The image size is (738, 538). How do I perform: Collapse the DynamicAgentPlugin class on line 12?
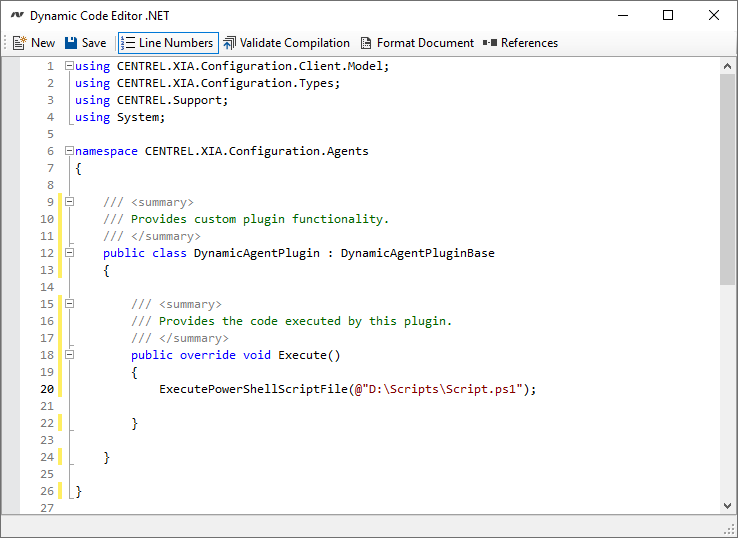click(69, 253)
